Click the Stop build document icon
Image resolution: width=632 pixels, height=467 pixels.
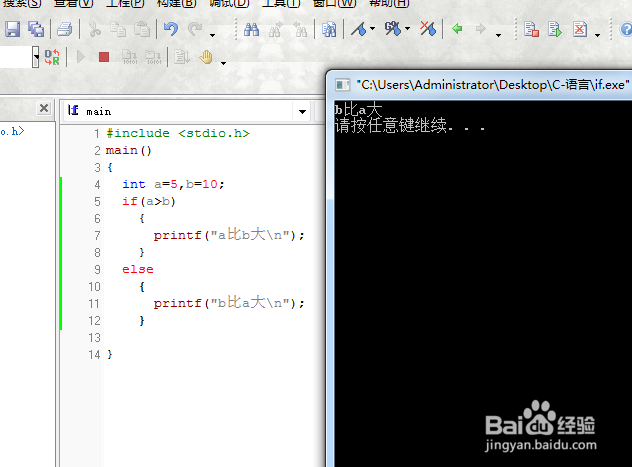(531, 29)
